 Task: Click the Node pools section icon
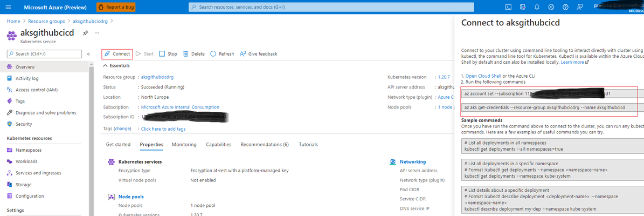111,197
